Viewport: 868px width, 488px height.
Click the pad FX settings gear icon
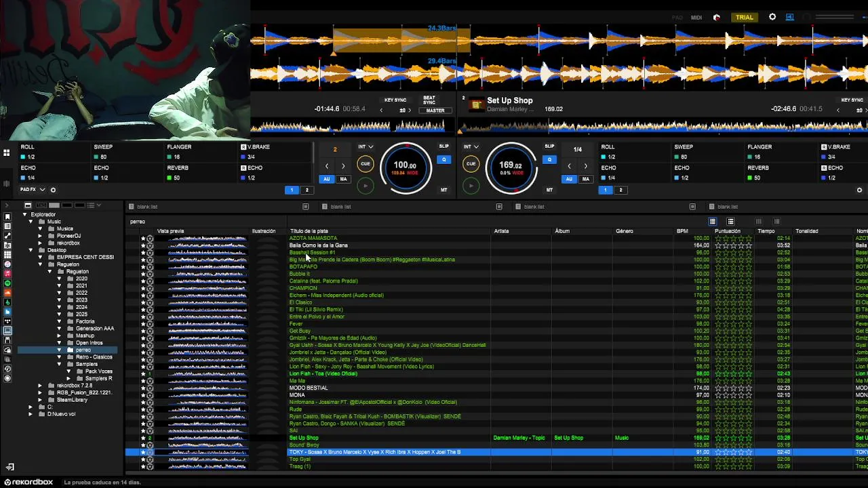(x=53, y=190)
